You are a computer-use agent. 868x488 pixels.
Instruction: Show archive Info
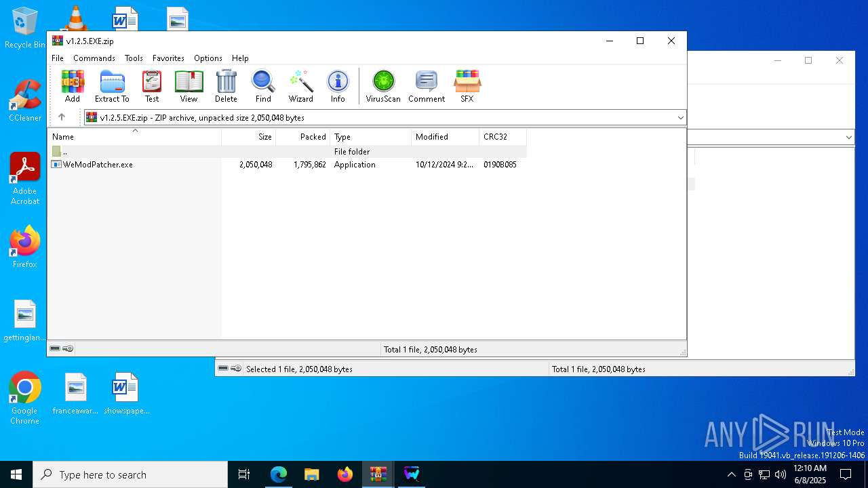click(x=338, y=86)
